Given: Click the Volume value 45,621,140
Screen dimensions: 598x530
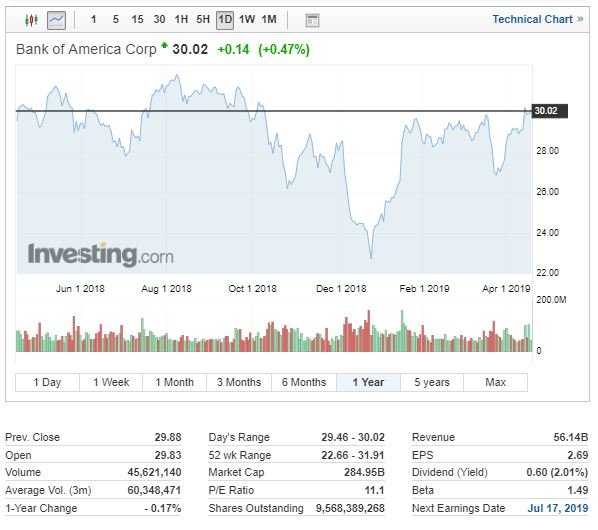Looking at the screenshot, I should tap(154, 472).
